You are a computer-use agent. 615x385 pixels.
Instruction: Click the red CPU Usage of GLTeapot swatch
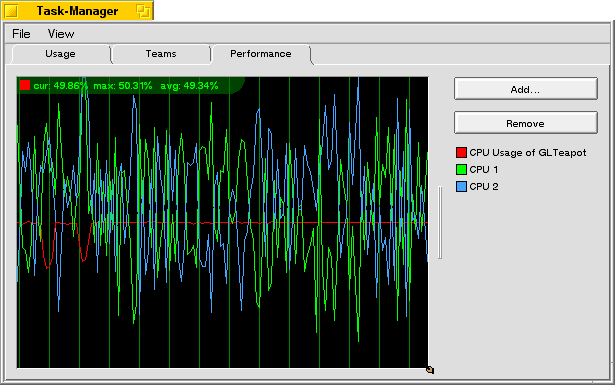461,153
